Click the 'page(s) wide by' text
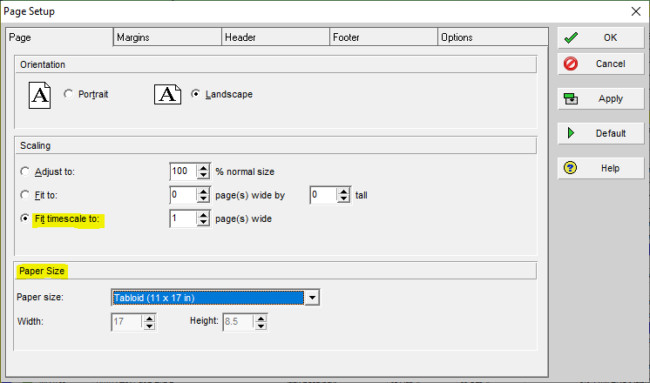This screenshot has width=650, height=383. (x=250, y=195)
